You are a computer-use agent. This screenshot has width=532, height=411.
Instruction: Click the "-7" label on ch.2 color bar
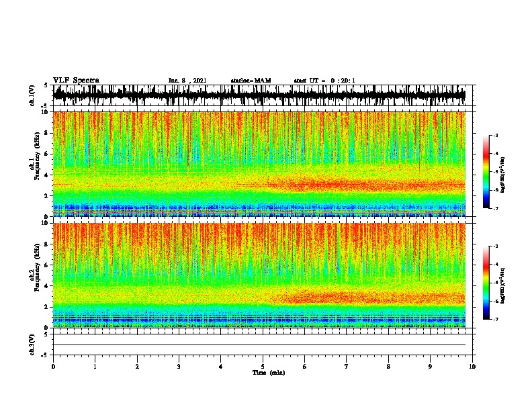496,319
